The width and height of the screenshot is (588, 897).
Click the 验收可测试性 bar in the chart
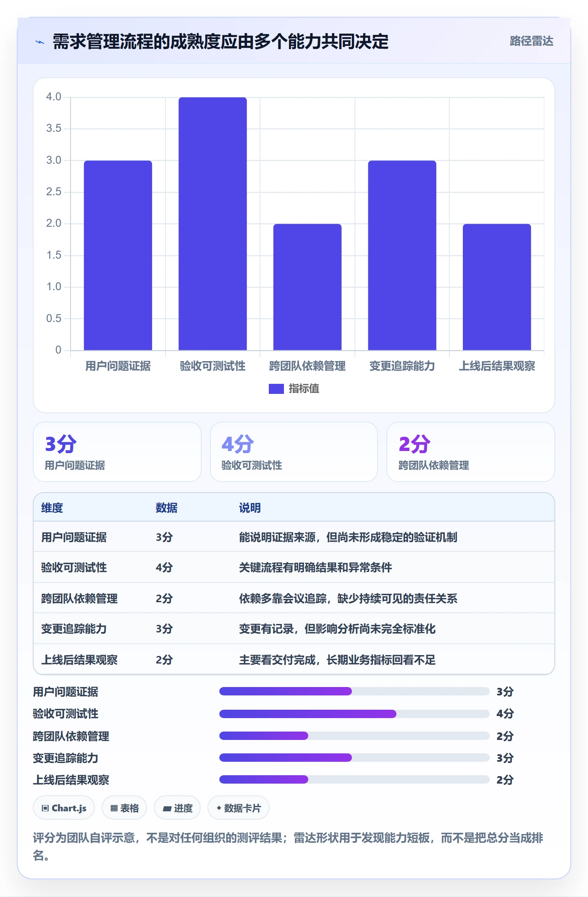pyautogui.click(x=213, y=224)
